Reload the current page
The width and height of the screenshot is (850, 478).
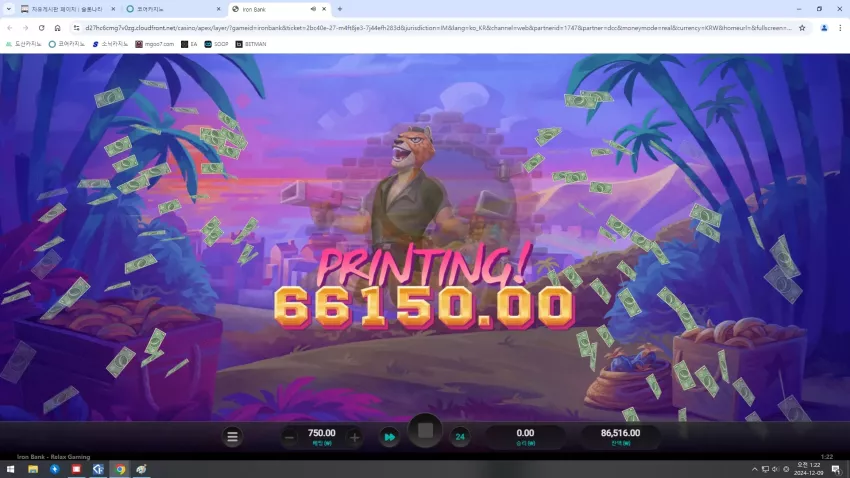[x=41, y=28]
